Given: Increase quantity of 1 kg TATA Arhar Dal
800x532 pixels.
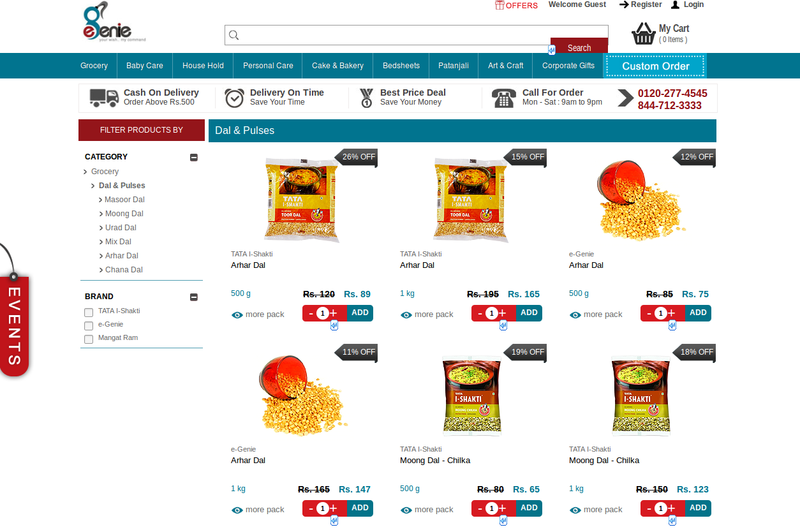Looking at the screenshot, I should [503, 313].
